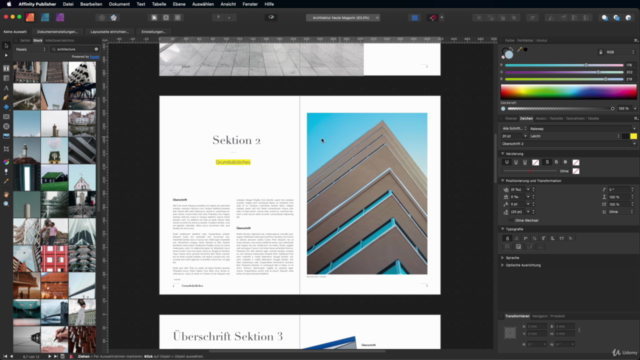This screenshot has height=360, width=640.
Task: Click the Layoutseite einrichten... button
Action: [x=109, y=31]
